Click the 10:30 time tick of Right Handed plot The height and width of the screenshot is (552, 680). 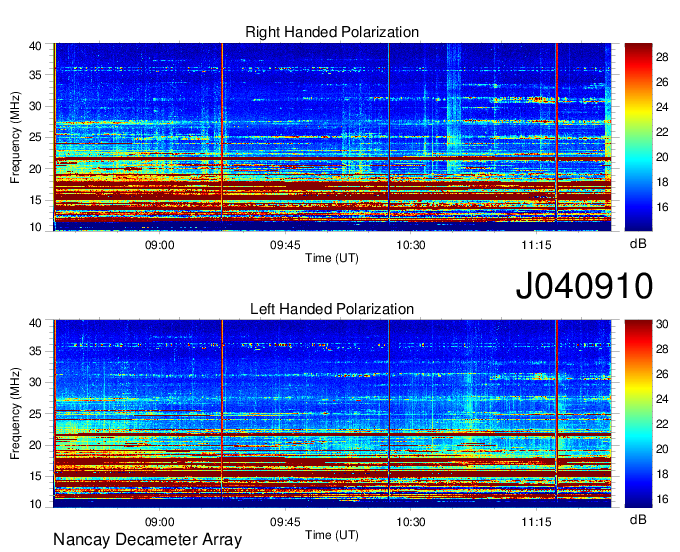(x=411, y=245)
